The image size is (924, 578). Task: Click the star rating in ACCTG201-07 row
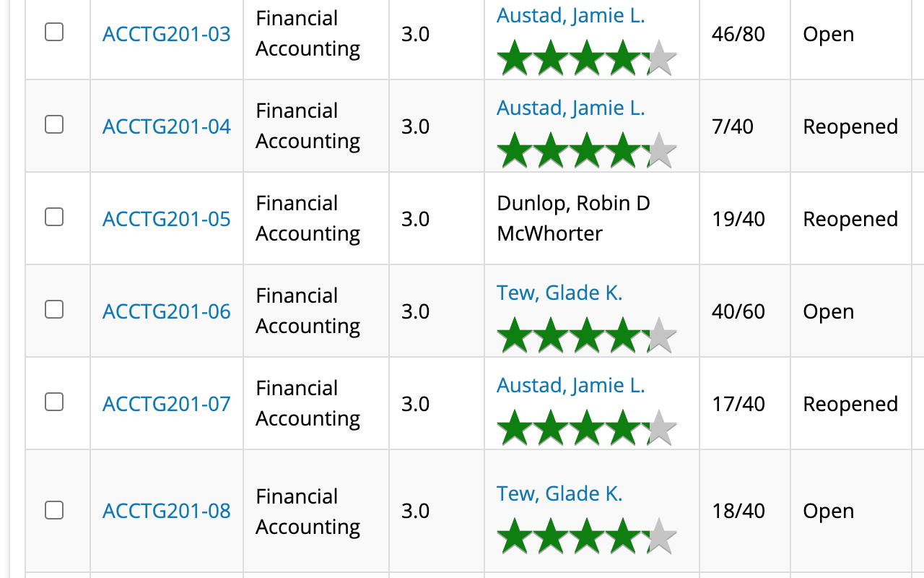click(x=586, y=428)
